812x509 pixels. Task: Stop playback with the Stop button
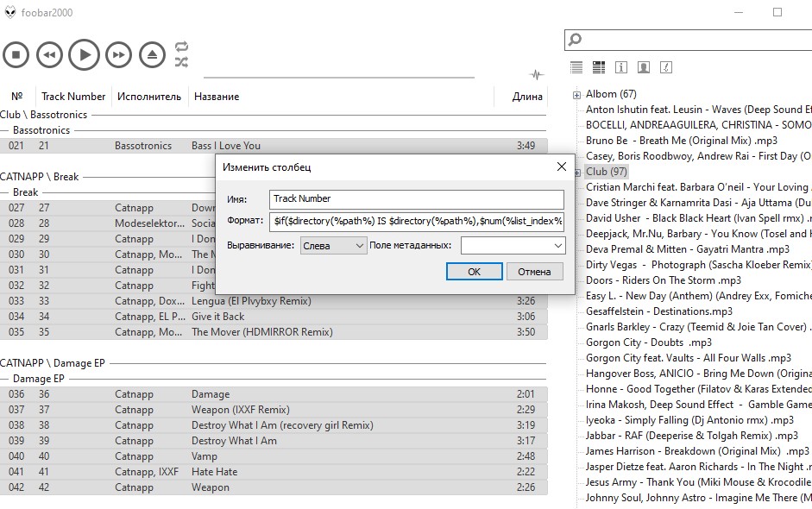[16, 55]
